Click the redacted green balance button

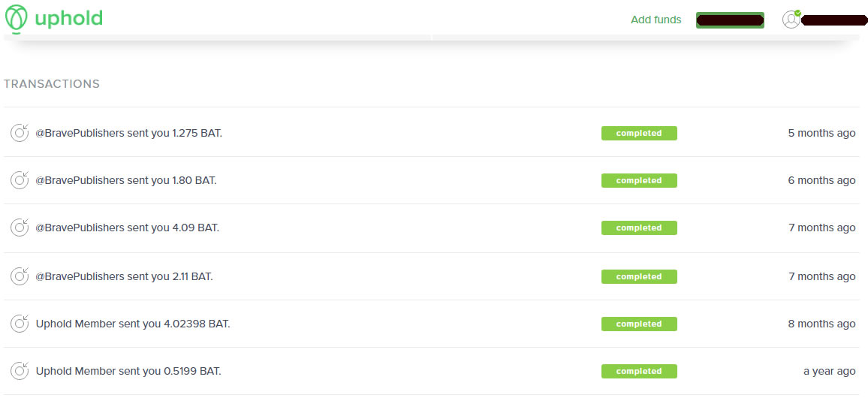point(730,20)
